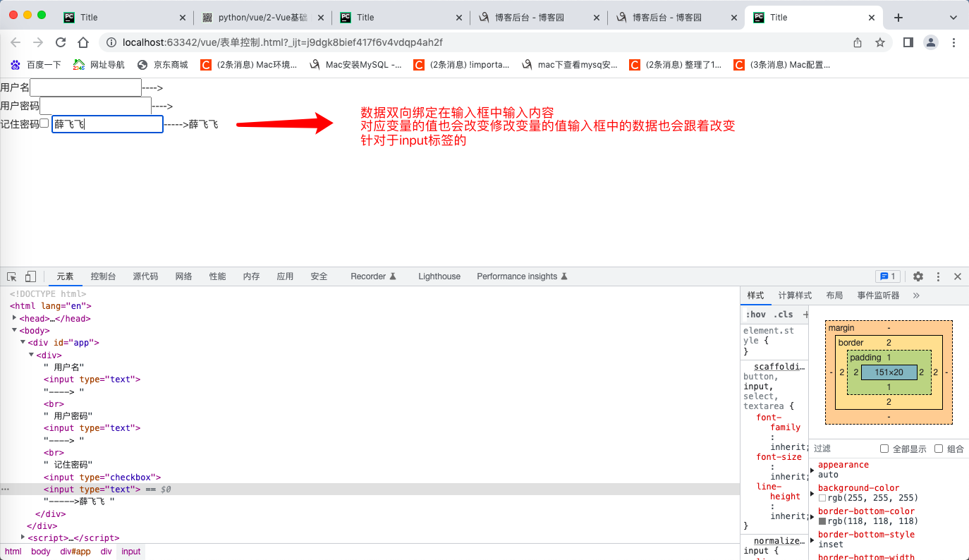Focus the 用户密码 text input

point(96,106)
